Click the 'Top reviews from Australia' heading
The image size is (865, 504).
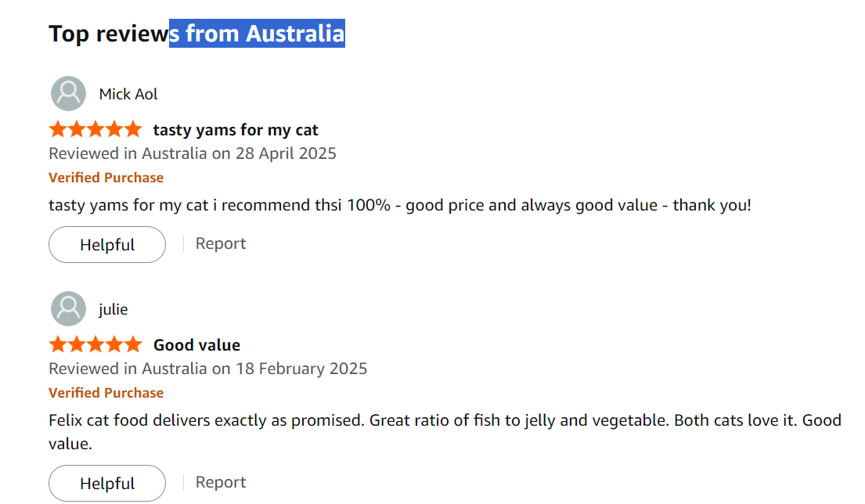point(196,34)
